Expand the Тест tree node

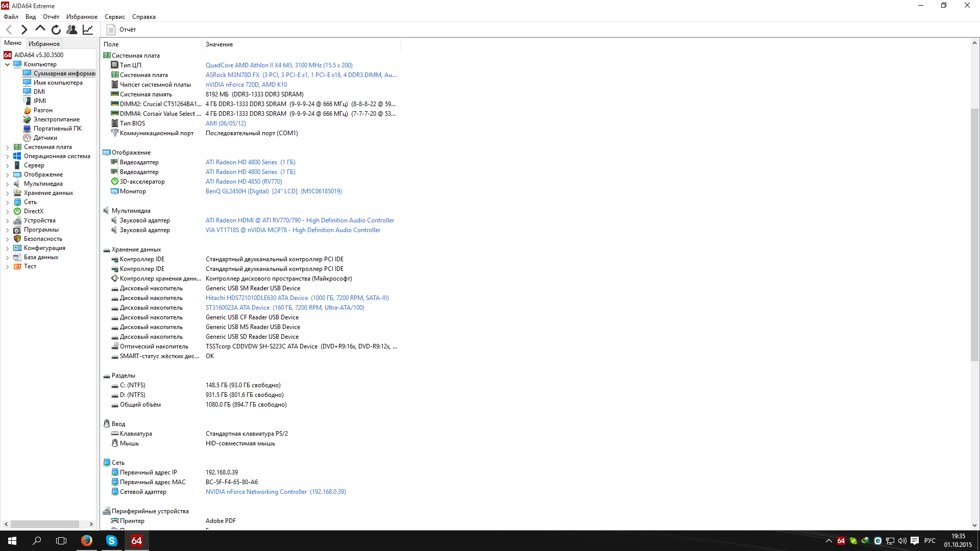(7, 266)
